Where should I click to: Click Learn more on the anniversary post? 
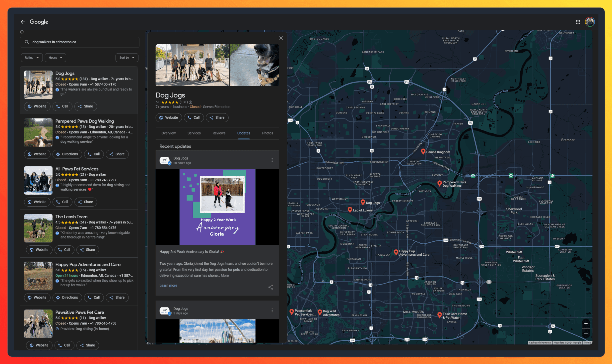pos(168,286)
